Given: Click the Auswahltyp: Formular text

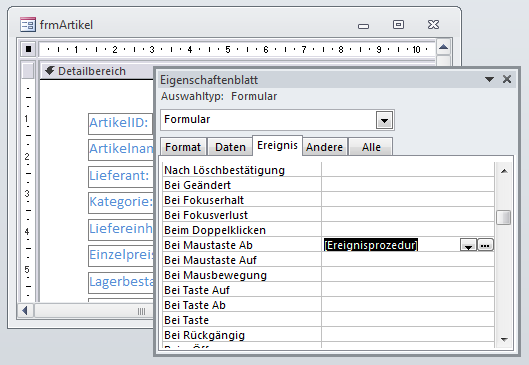Looking at the screenshot, I should [x=219, y=96].
